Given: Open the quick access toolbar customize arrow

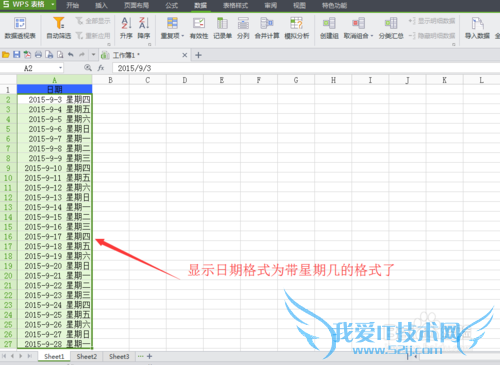Looking at the screenshot, I should tap(94, 55).
